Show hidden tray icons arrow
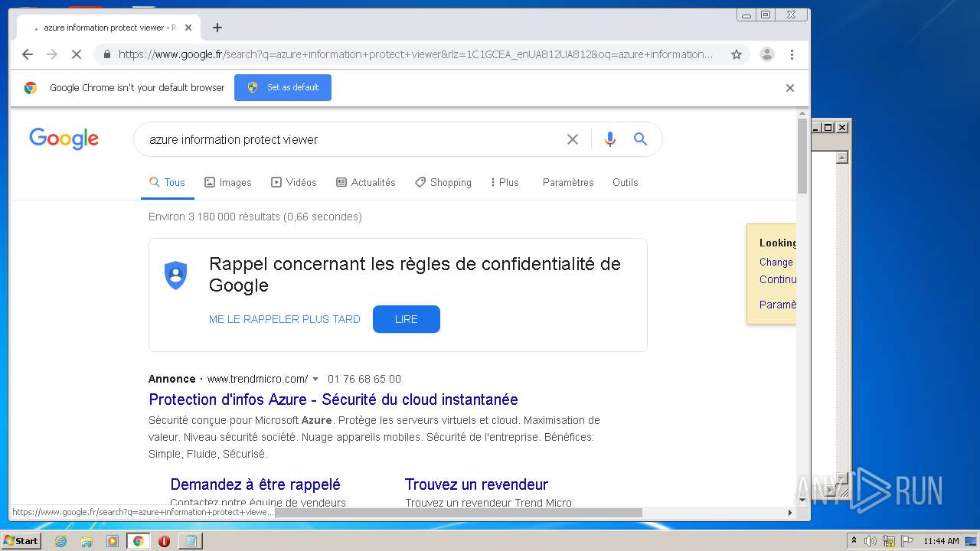 pos(854,540)
